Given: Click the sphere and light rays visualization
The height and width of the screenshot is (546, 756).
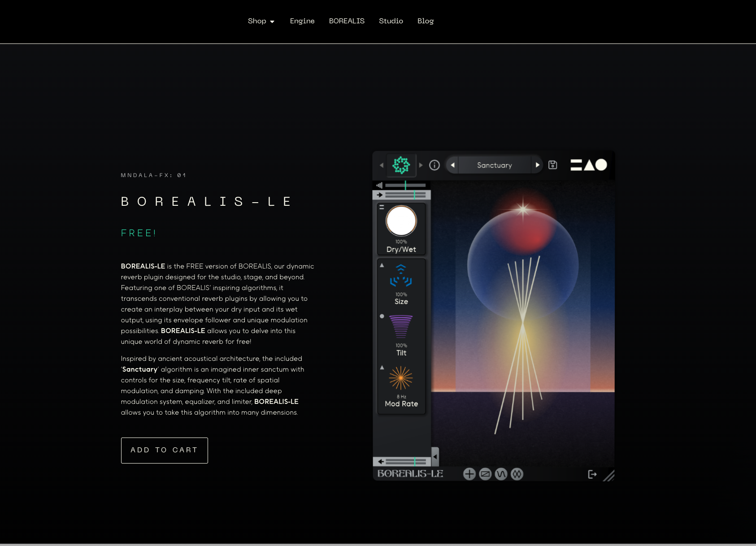Looking at the screenshot, I should [523, 323].
